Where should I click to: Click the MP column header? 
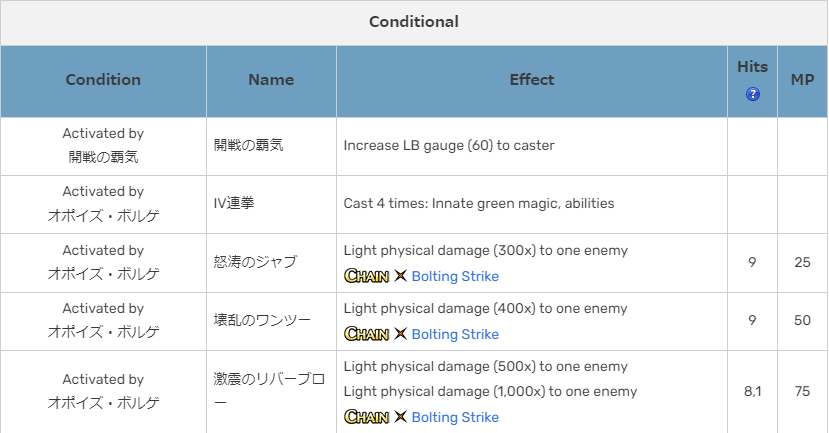(802, 80)
